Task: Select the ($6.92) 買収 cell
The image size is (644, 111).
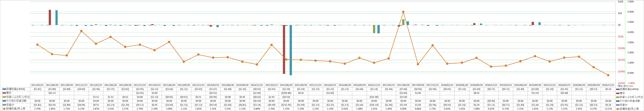Action: [x=213, y=93]
